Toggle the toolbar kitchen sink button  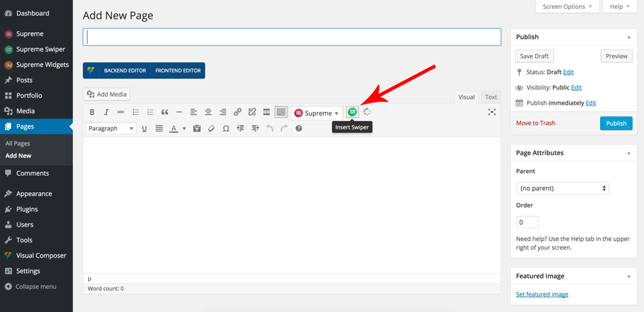(281, 113)
